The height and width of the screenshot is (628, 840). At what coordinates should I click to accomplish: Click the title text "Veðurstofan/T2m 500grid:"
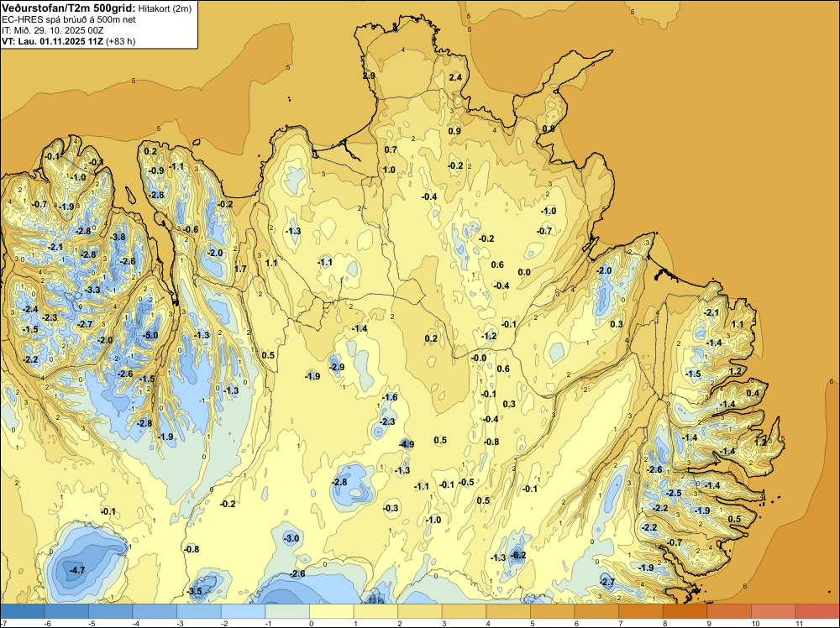[x=69, y=8]
